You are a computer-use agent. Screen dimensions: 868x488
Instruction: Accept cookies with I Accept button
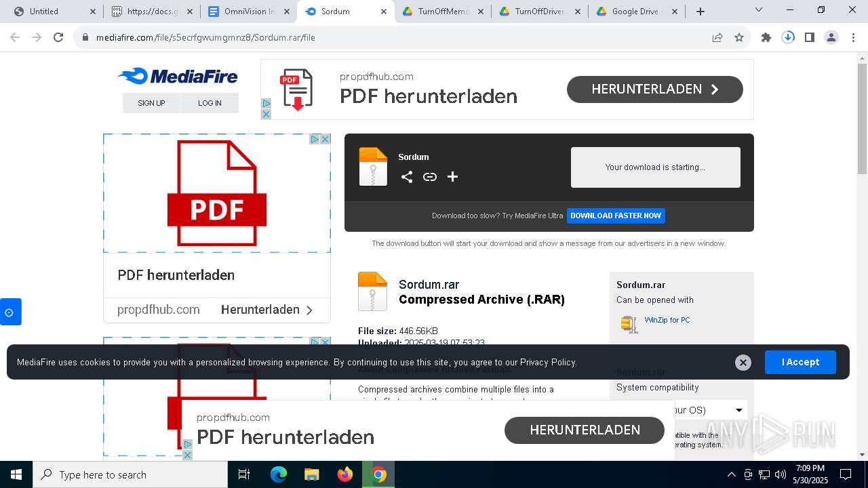point(800,363)
